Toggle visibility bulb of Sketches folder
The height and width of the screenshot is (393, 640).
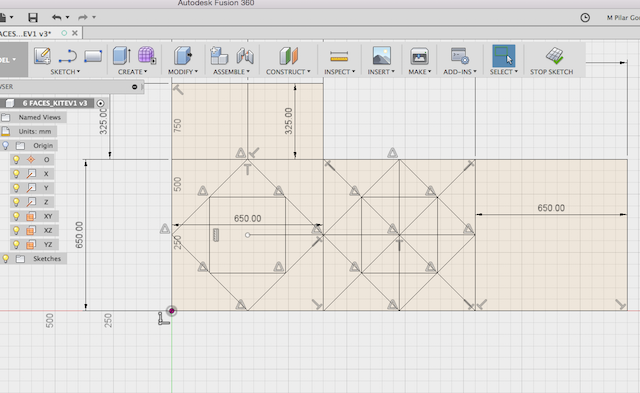click(6, 259)
